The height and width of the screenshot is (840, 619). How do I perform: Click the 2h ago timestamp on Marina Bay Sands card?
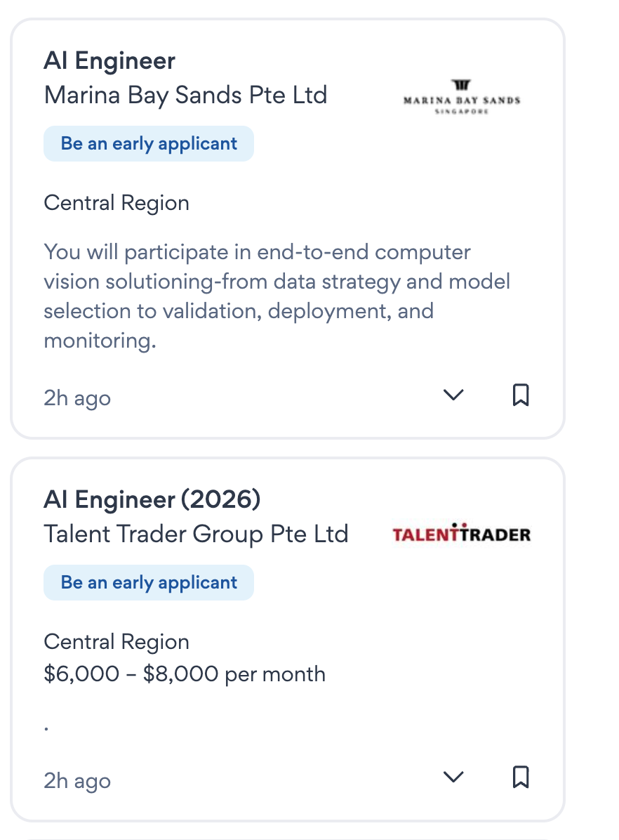pos(77,398)
